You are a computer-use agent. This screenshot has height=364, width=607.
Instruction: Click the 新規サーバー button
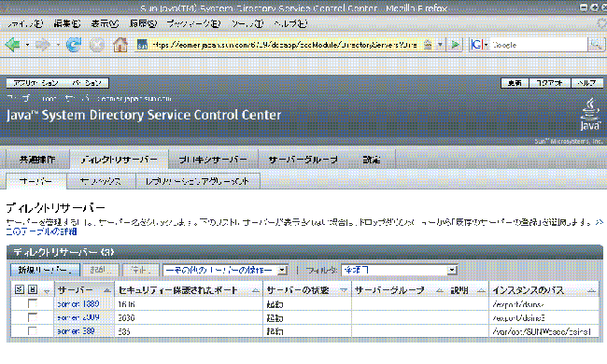point(46,270)
